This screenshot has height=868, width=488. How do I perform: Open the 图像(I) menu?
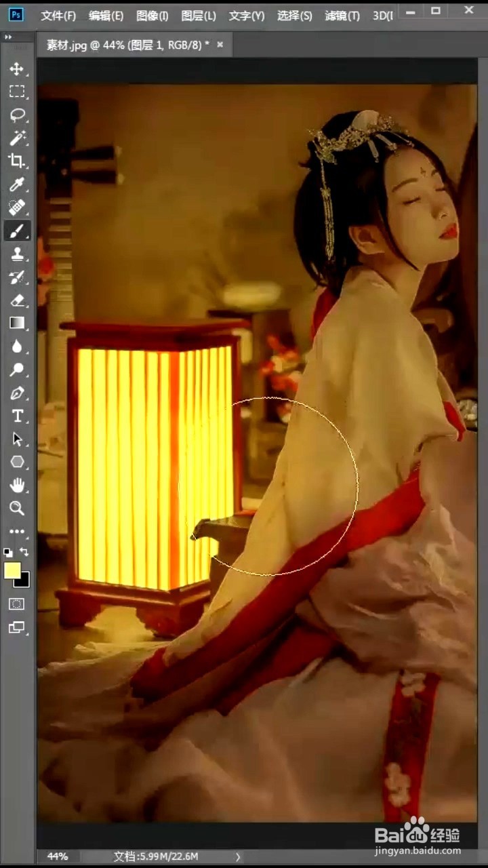[x=152, y=15]
